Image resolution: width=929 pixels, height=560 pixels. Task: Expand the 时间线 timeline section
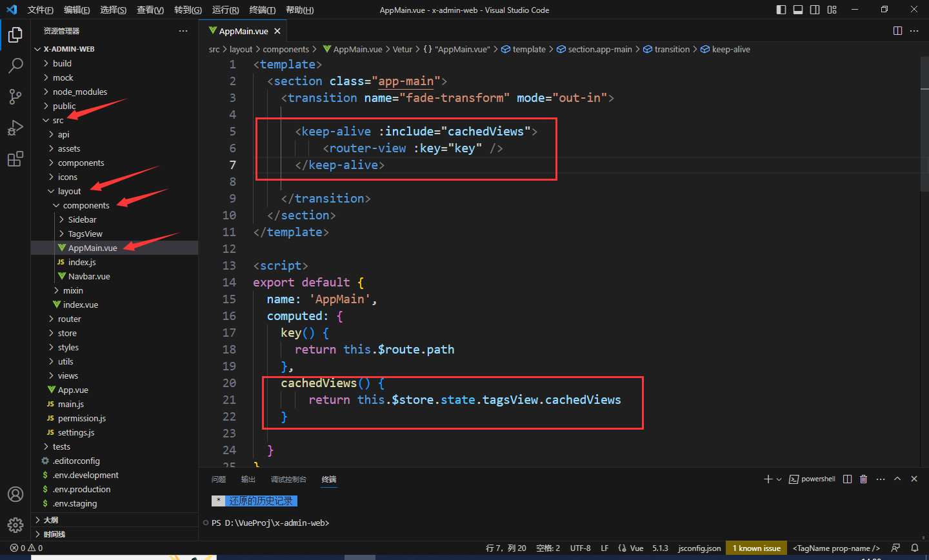114,534
